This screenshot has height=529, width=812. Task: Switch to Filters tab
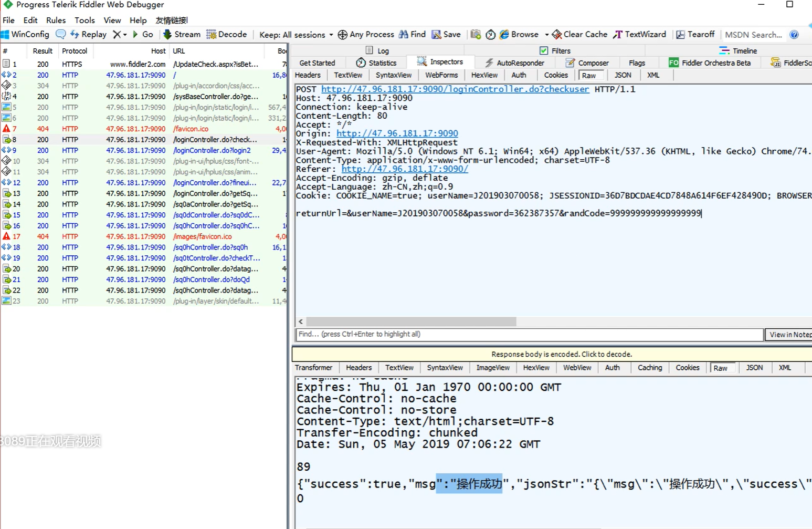click(555, 50)
